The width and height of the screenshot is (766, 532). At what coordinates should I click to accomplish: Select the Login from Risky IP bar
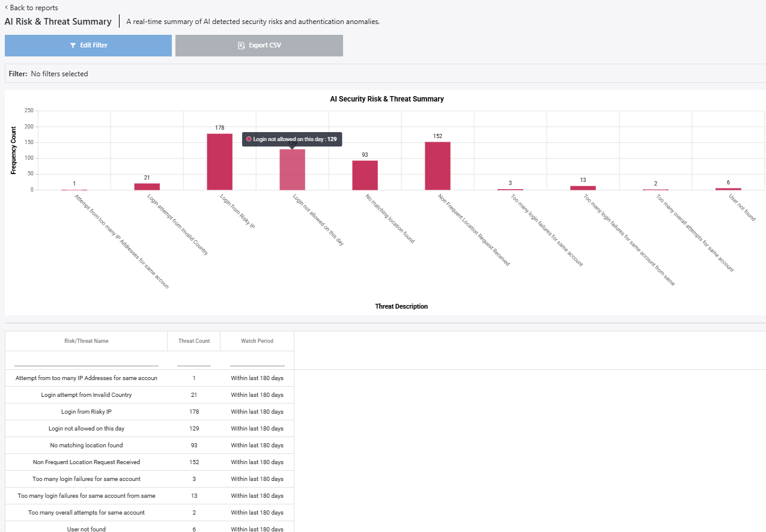coord(220,162)
